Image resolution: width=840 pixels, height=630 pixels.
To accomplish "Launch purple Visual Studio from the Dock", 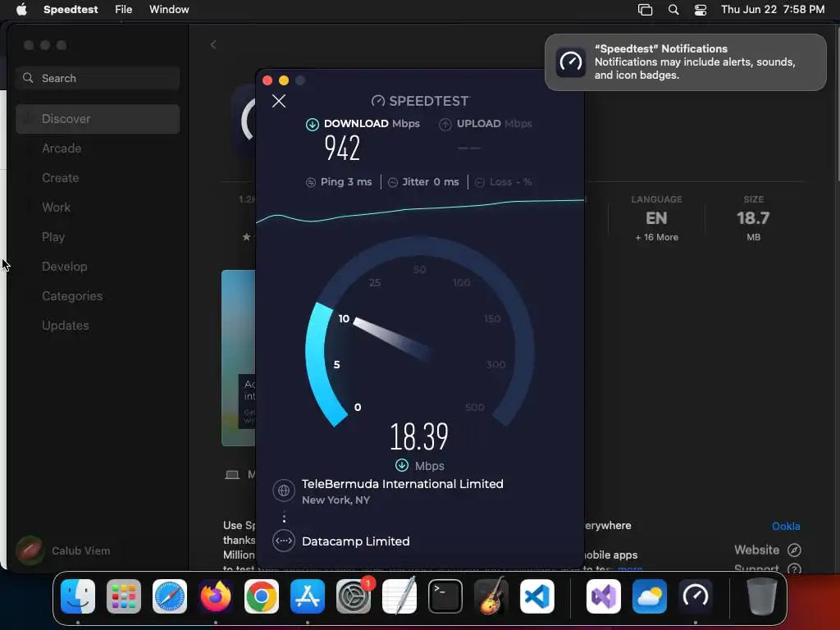I will click(604, 596).
